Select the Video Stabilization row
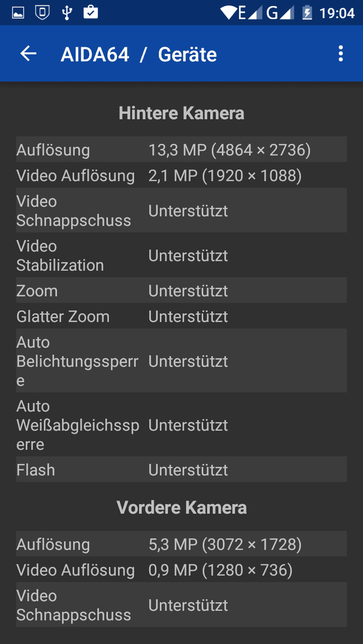 (181, 255)
